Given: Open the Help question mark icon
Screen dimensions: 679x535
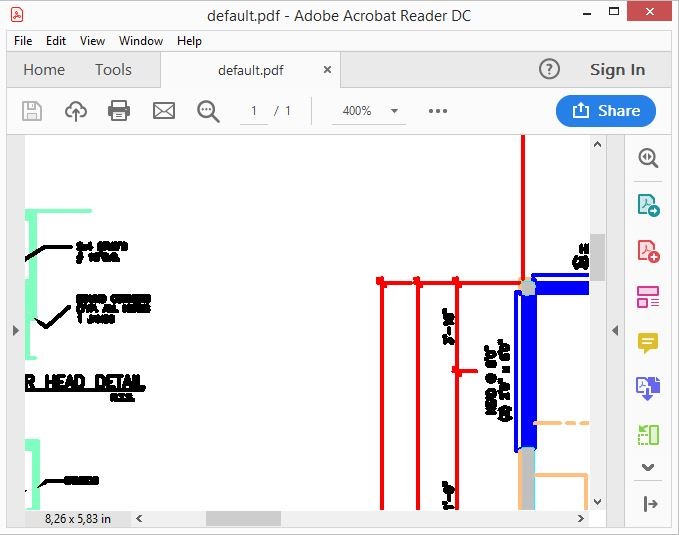Looking at the screenshot, I should 550,69.
